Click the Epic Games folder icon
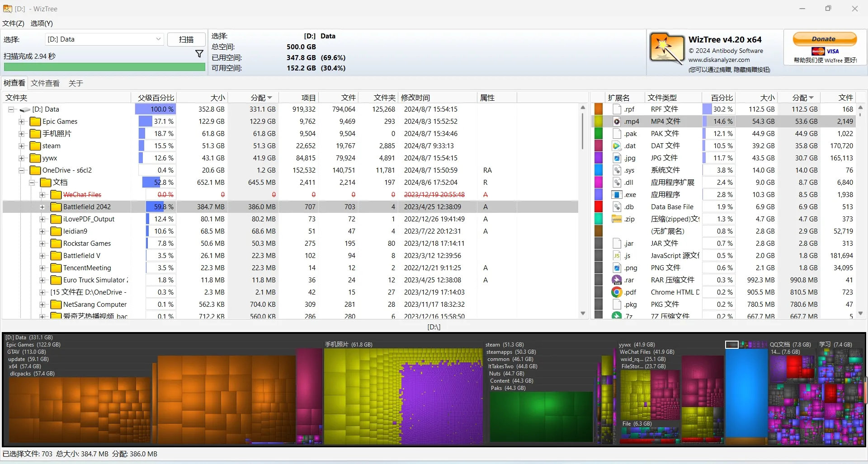 [35, 122]
